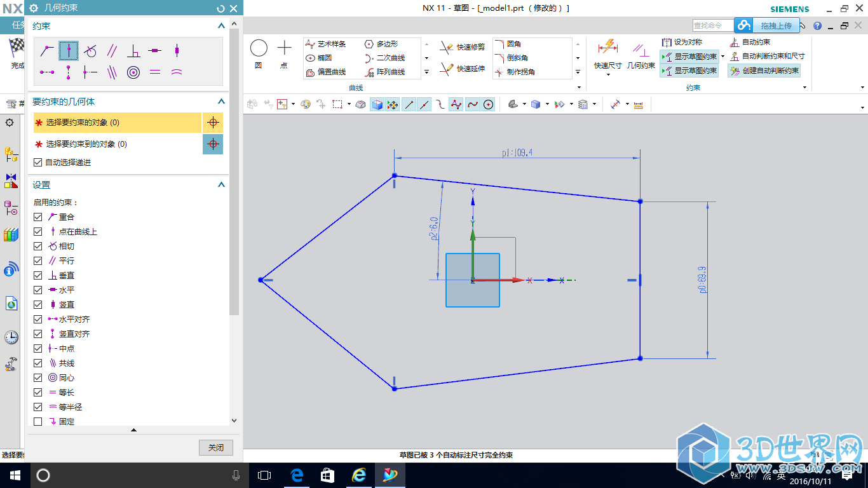868x488 pixels.
Task: Collapse dialog with bottom triangle arrow
Action: click(133, 430)
